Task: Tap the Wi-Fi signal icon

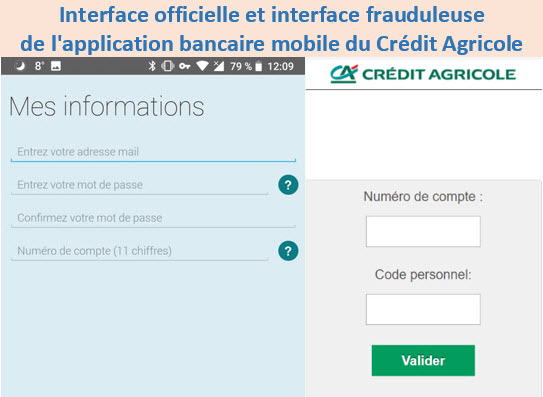Action: 202,66
